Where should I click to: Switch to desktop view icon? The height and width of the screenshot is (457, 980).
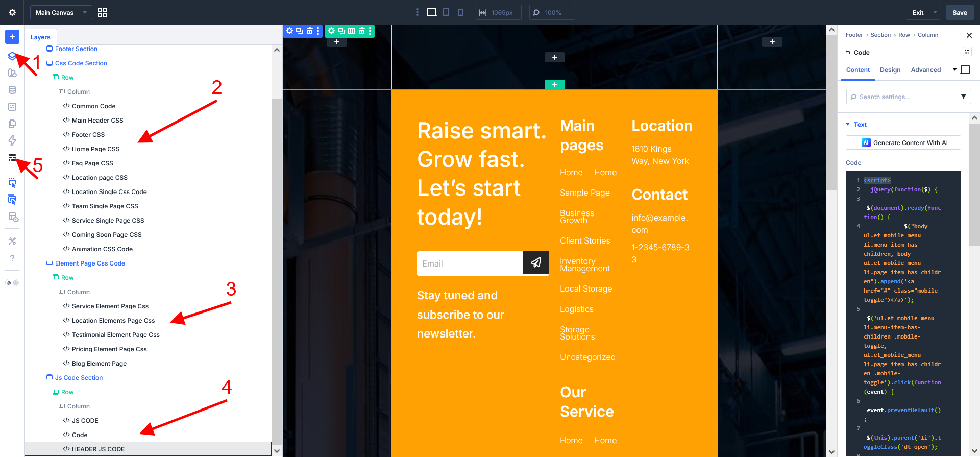click(x=432, y=12)
